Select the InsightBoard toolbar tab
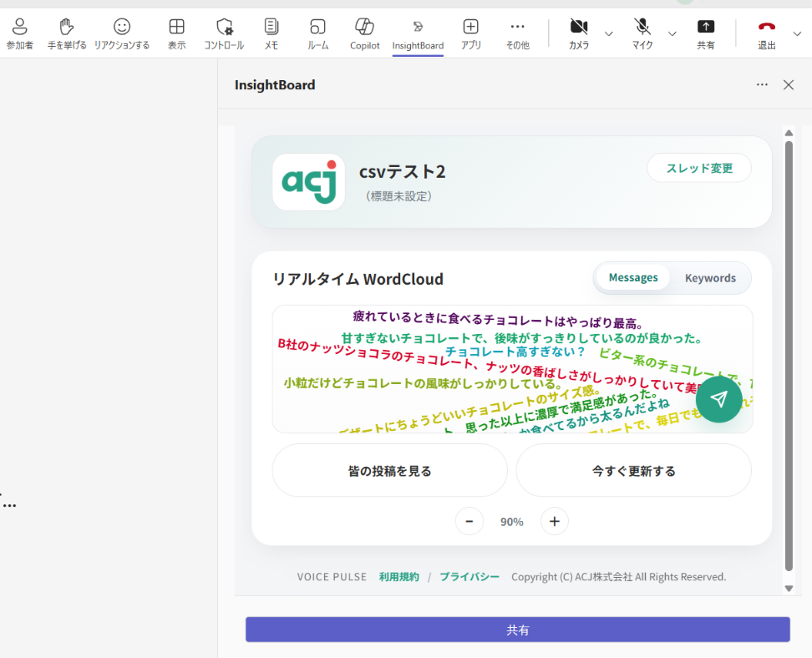Screen dimensions: 812x658 pyautogui.click(x=418, y=35)
